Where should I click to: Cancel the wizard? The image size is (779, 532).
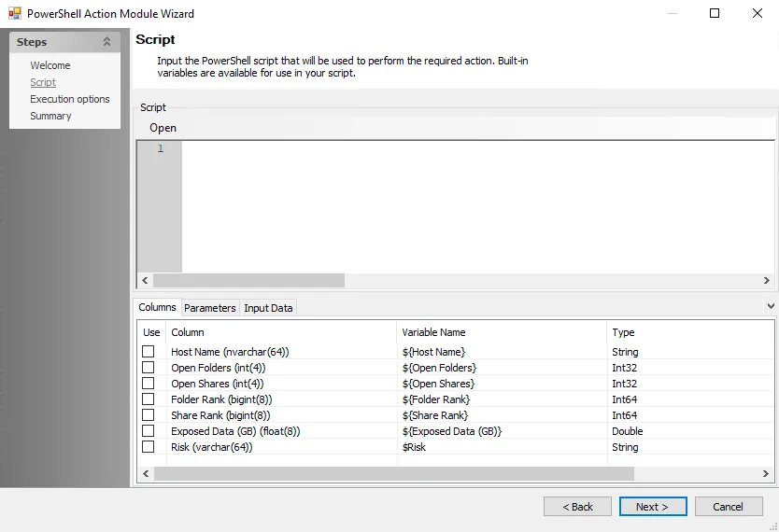729,507
